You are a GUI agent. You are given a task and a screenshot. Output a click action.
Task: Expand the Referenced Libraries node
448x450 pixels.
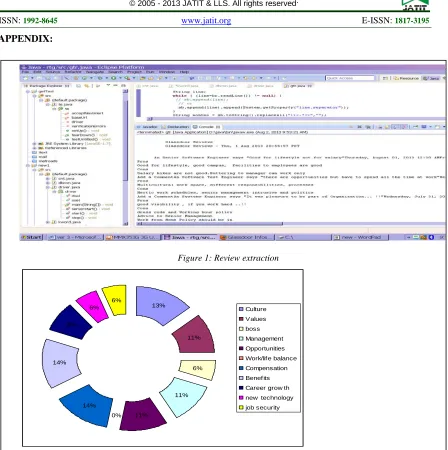[34, 148]
